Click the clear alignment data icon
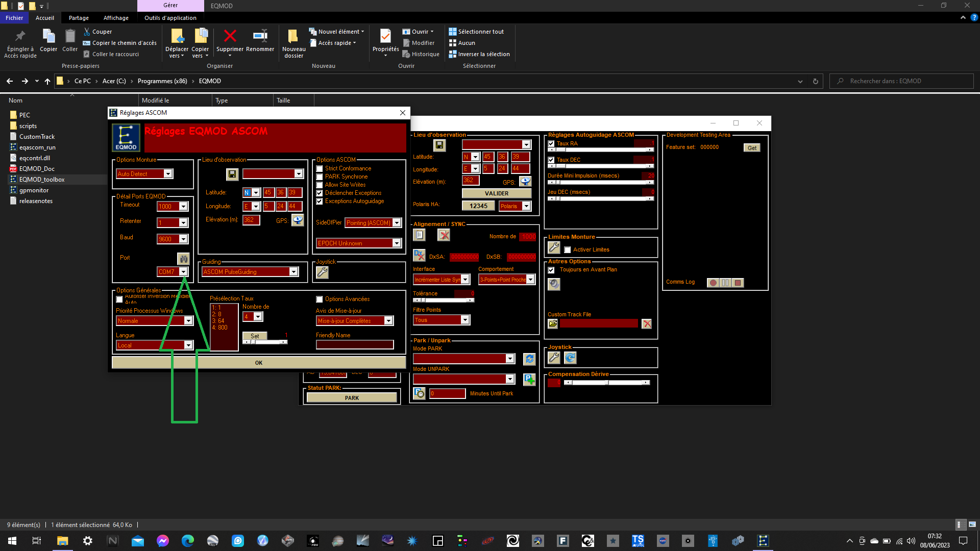980x551 pixels. tap(444, 235)
